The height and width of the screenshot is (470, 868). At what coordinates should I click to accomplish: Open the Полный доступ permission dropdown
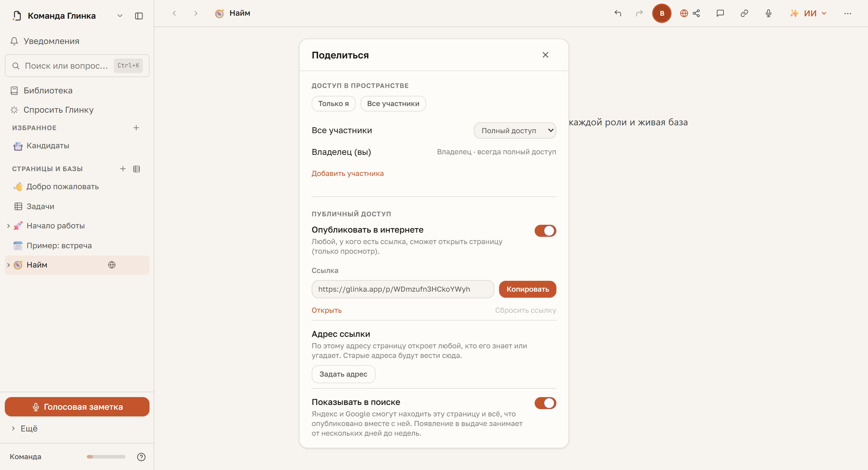pos(515,130)
